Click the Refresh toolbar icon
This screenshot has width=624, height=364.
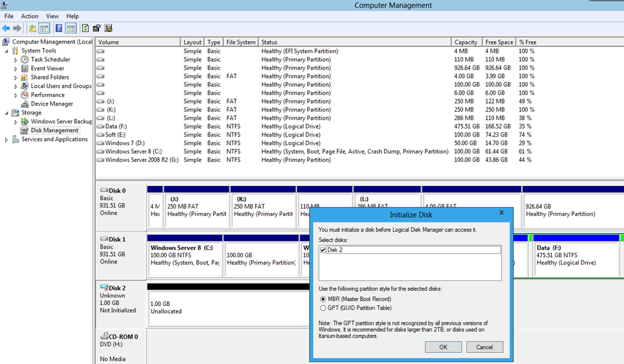pos(85,28)
